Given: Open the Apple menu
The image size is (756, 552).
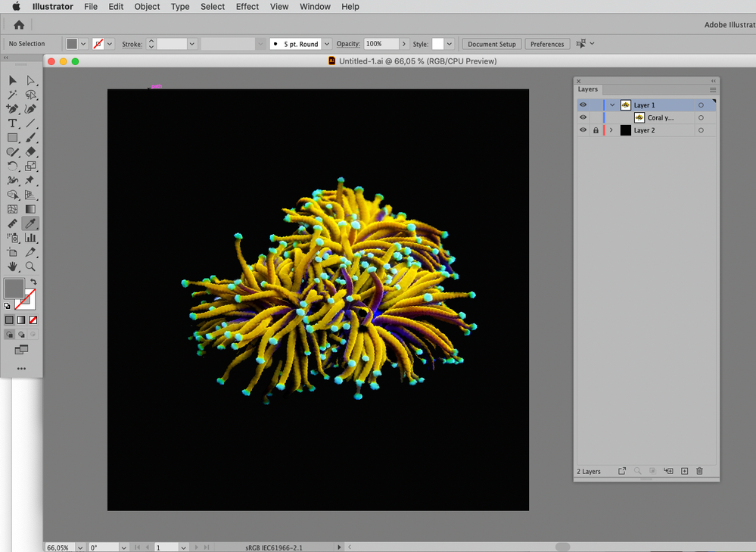Looking at the screenshot, I should [x=17, y=6].
